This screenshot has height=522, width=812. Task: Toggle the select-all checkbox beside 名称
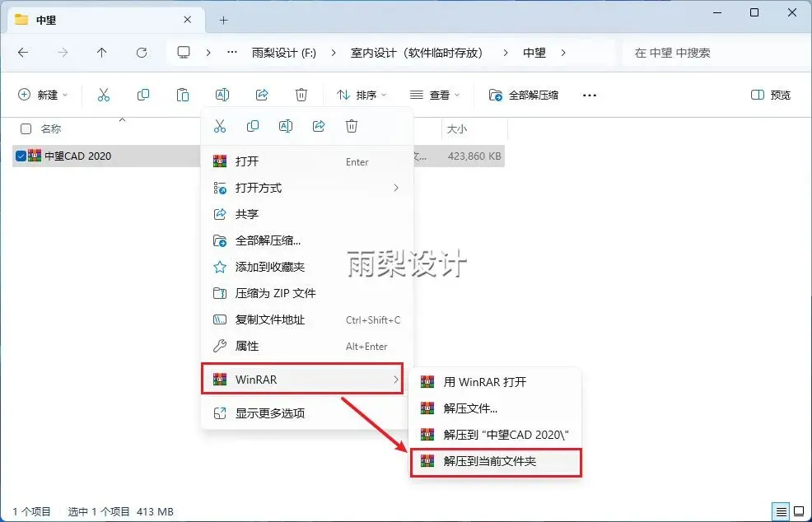tap(26, 129)
